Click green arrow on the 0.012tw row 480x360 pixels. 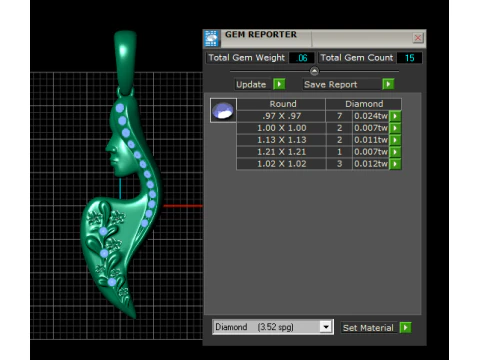tap(395, 164)
